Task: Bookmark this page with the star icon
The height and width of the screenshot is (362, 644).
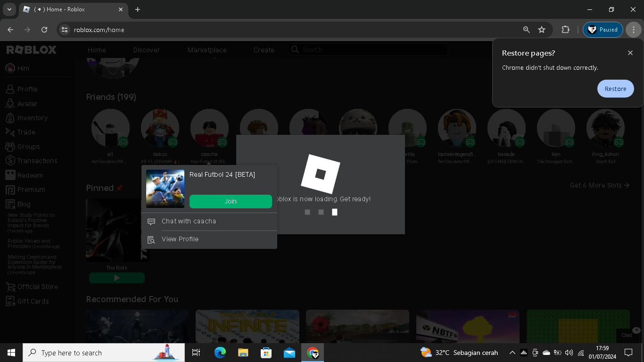Action: [x=542, y=30]
